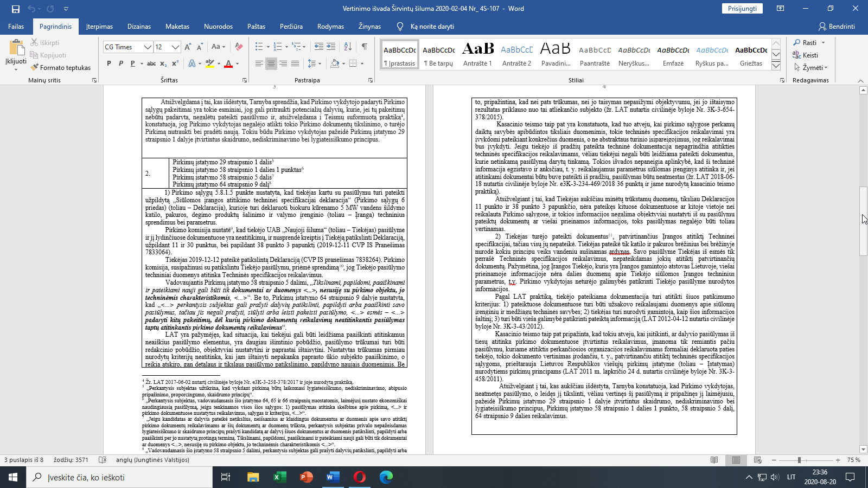Click the Sort (A-Z) icon

tap(348, 47)
